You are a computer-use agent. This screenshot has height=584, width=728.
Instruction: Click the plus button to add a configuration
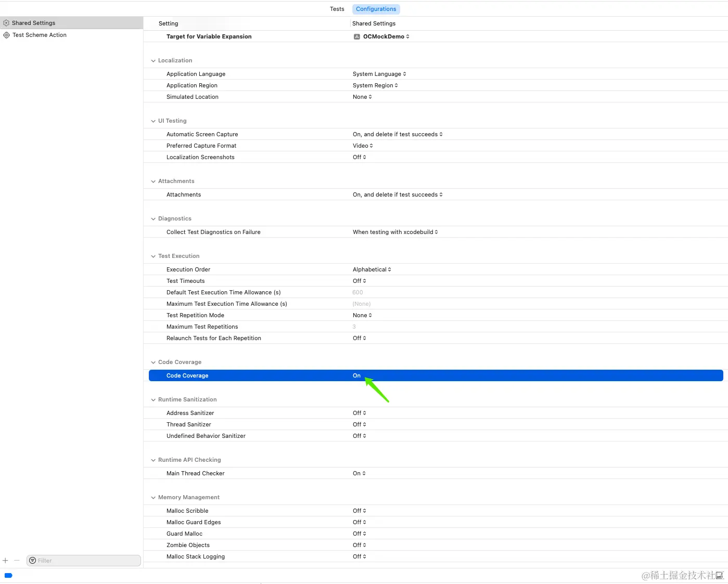tap(5, 561)
